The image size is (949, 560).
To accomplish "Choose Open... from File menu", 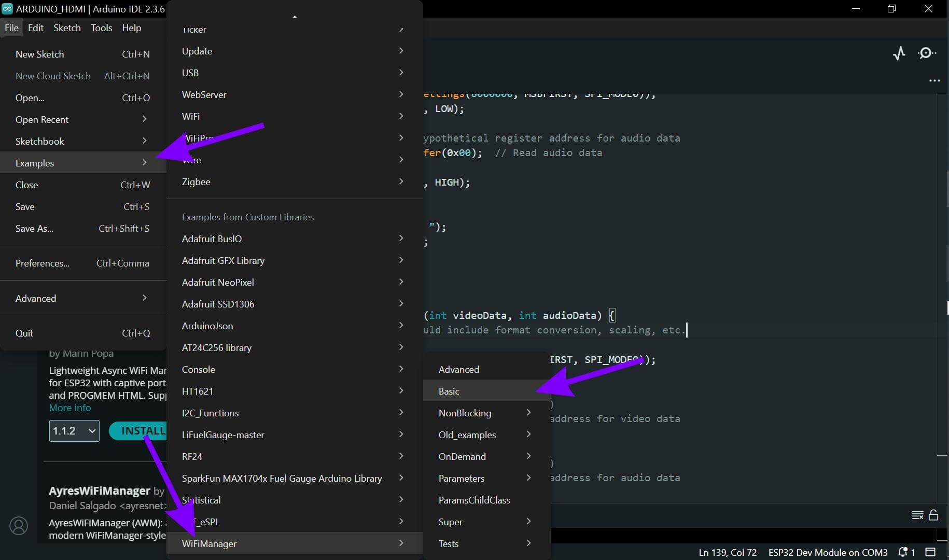I will (x=83, y=98).
